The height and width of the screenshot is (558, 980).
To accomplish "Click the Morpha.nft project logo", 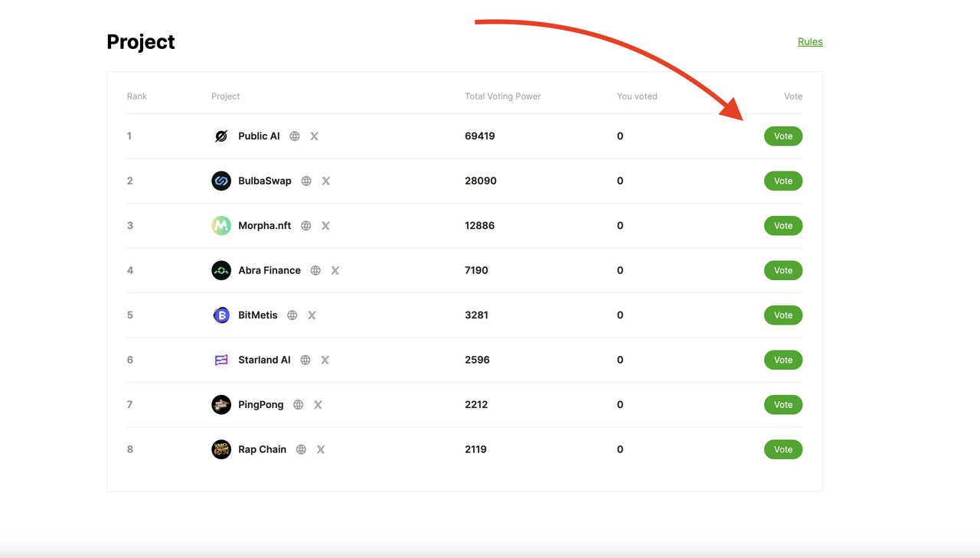I will click(221, 226).
